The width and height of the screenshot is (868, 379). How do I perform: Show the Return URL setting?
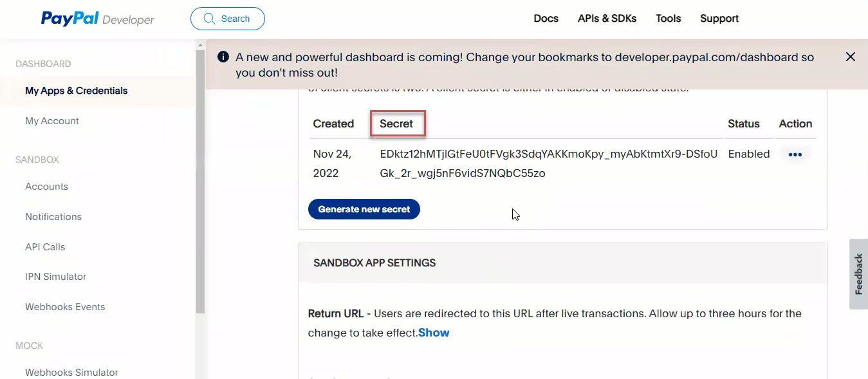[434, 333]
